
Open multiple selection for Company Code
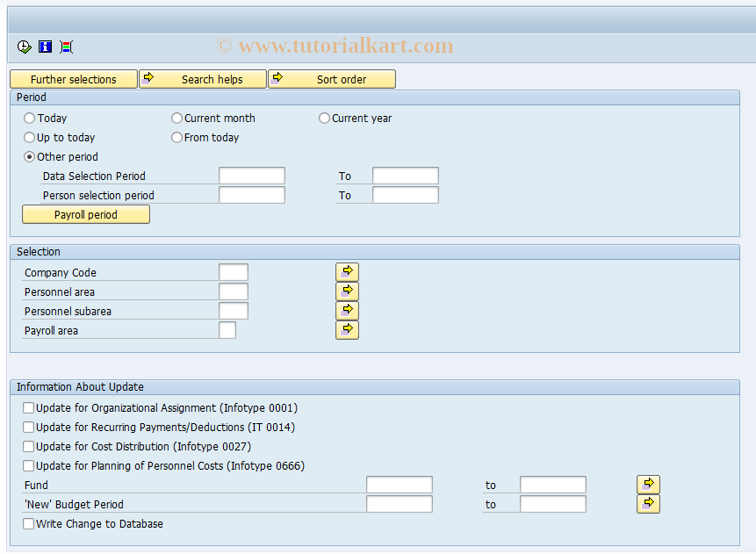[x=347, y=271]
